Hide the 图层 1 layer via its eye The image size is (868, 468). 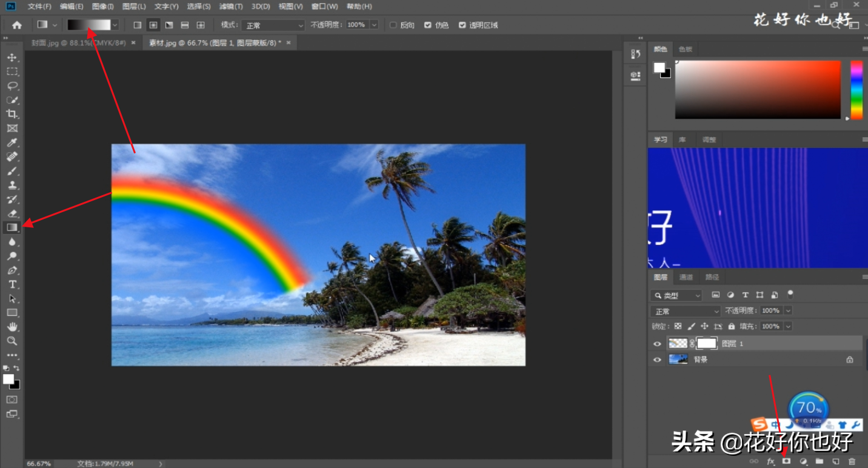pyautogui.click(x=657, y=344)
